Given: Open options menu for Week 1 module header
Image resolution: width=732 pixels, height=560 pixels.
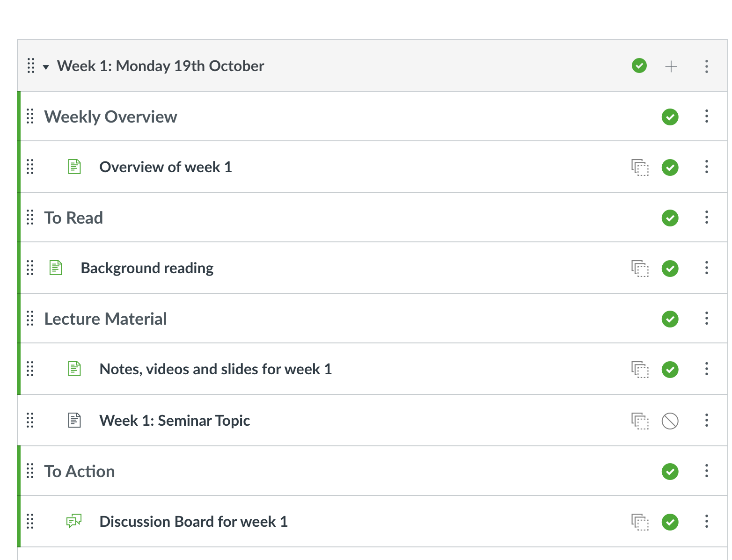Looking at the screenshot, I should (x=706, y=66).
